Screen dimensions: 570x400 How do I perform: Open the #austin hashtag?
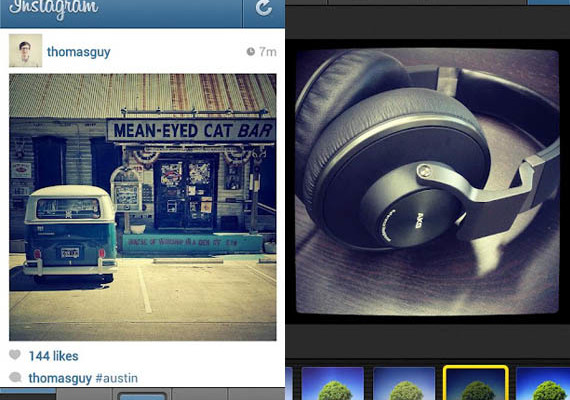(117, 378)
